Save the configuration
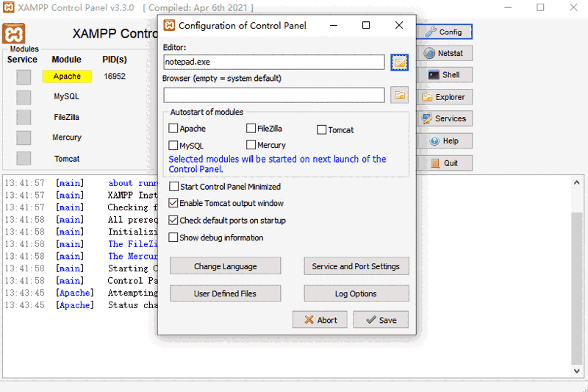Screen dimensions: 588x392 [381, 320]
